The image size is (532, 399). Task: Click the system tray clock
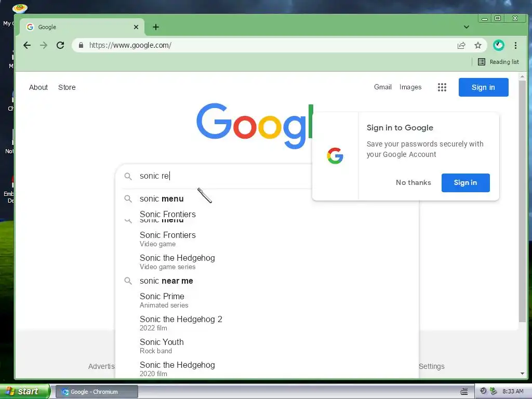513,391
